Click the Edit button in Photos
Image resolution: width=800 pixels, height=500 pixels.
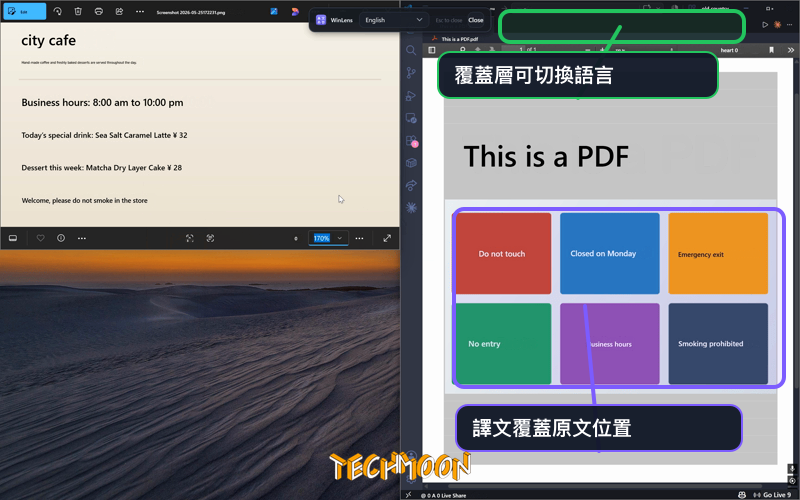(24, 11)
